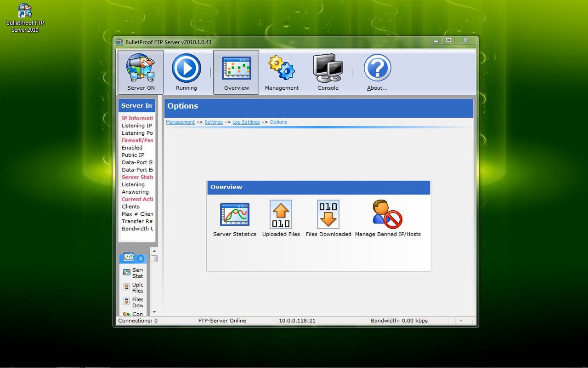Viewport: 588px width, 368px height.
Task: Click the Data-Port End row
Action: click(x=137, y=170)
